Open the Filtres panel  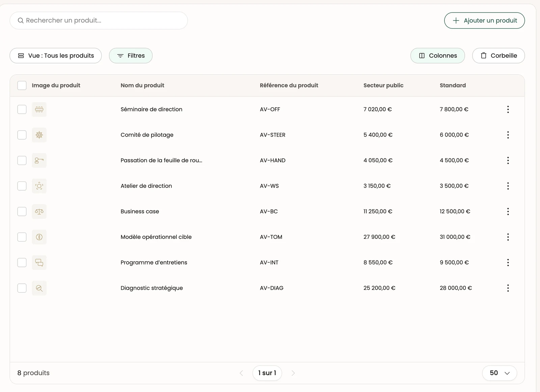point(131,56)
